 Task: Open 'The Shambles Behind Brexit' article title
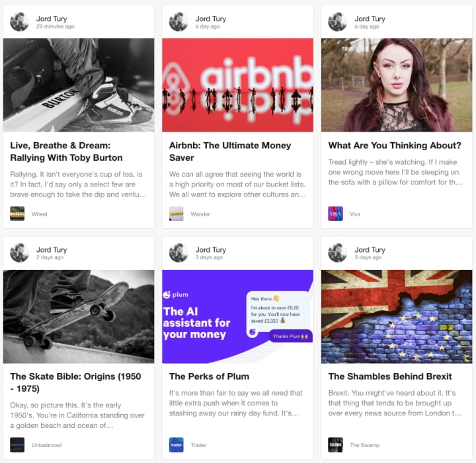390,376
